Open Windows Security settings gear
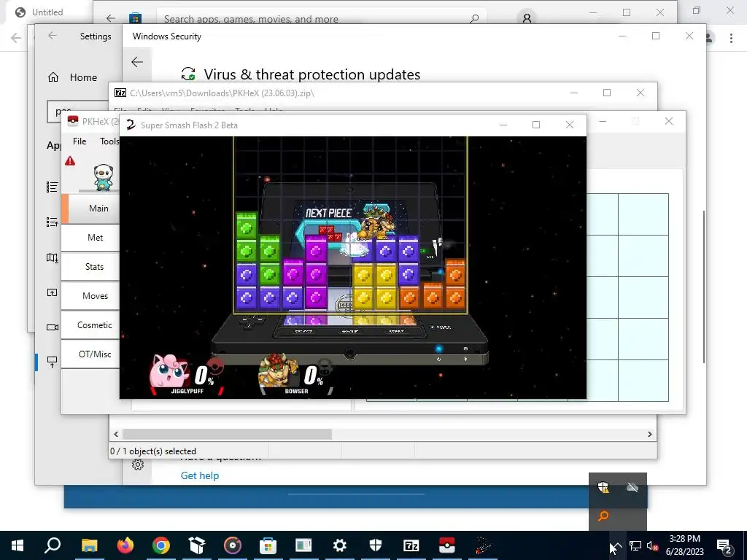This screenshot has height=560, width=747. pyautogui.click(x=138, y=464)
